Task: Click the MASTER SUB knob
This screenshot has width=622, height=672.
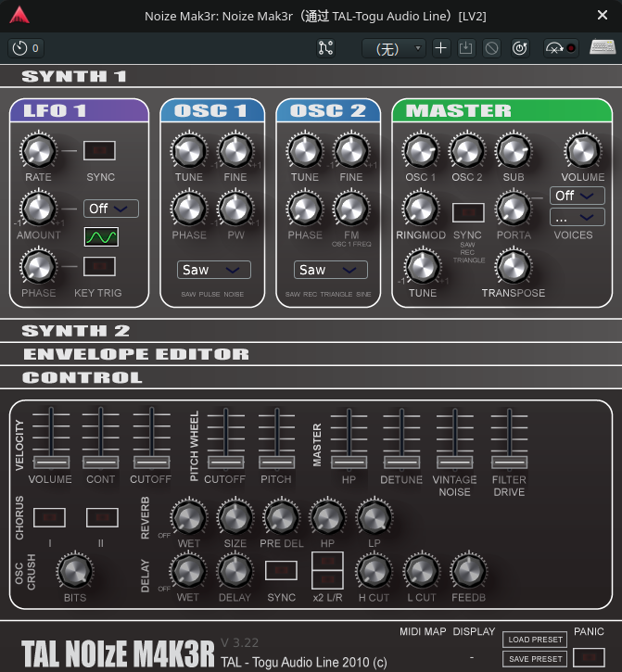Action: click(514, 150)
